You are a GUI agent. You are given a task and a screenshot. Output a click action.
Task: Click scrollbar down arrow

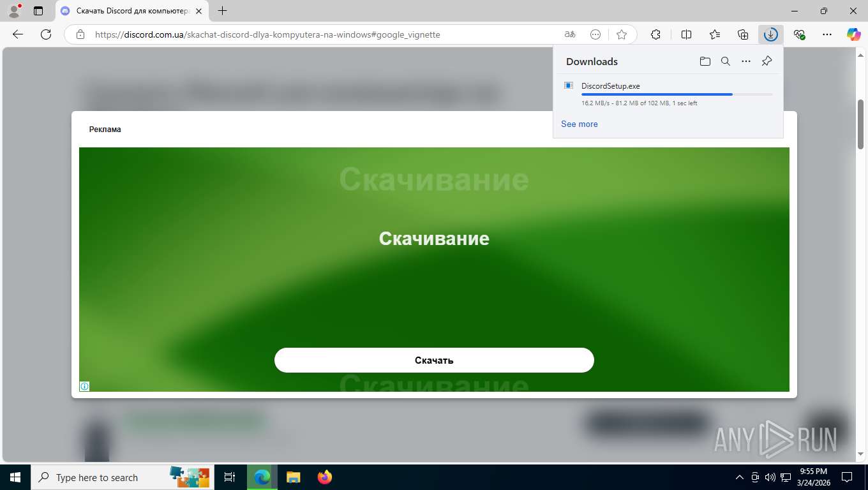pos(860,454)
